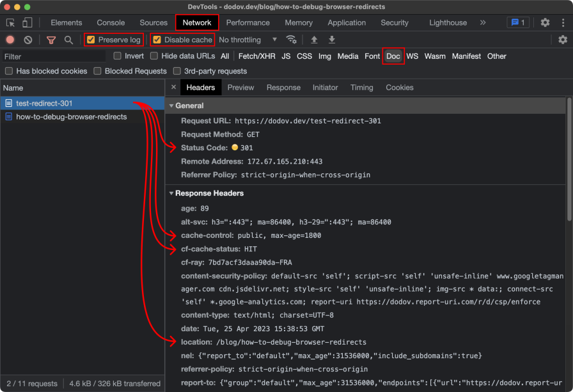Select the inspect element cursor tool
Screen dimensions: 573x392
click(10, 22)
